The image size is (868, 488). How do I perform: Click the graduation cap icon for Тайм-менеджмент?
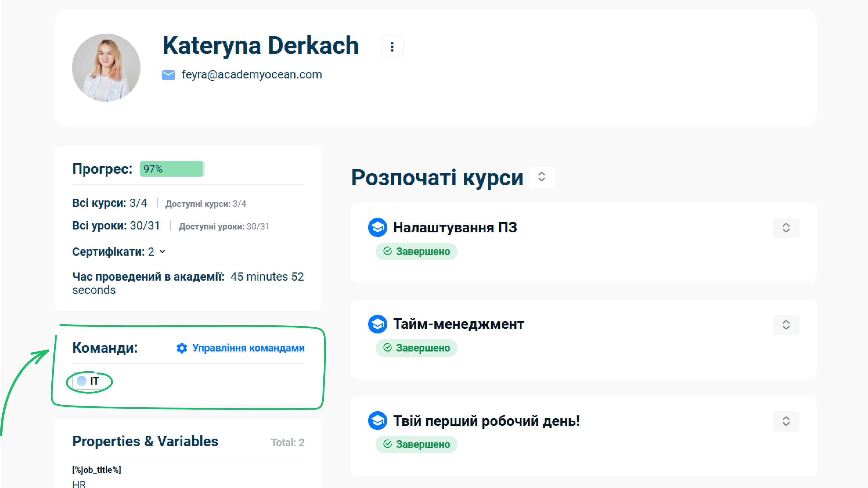(x=377, y=324)
